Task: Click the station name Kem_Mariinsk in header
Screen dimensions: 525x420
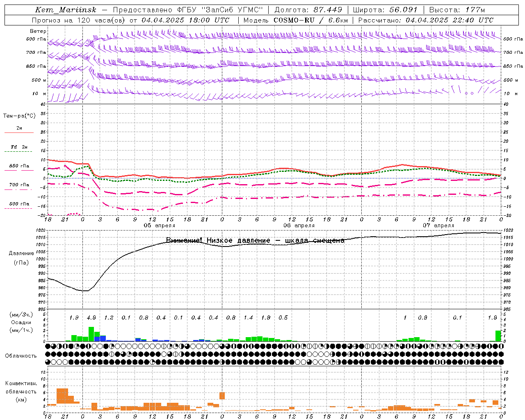Action: coord(66,10)
